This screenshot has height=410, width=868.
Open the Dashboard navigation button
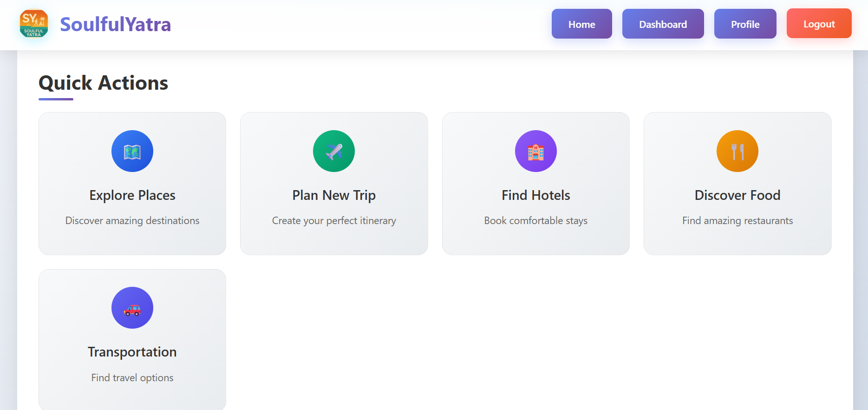click(x=663, y=24)
